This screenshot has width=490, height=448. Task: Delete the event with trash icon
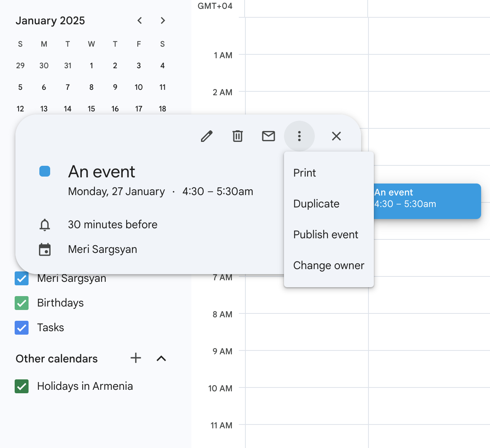coord(238,136)
